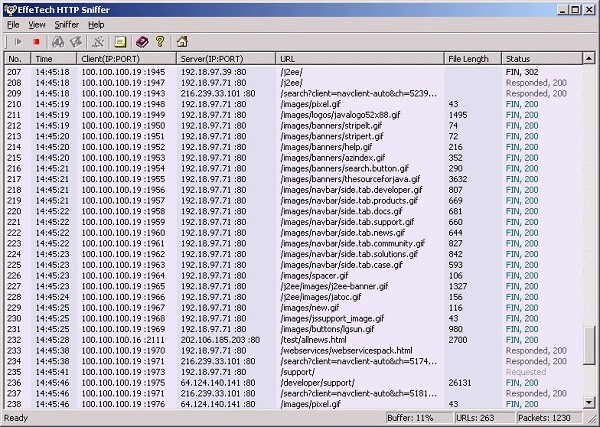
Task: Click the toolbar icon left of yellow note
Action: coord(98,42)
